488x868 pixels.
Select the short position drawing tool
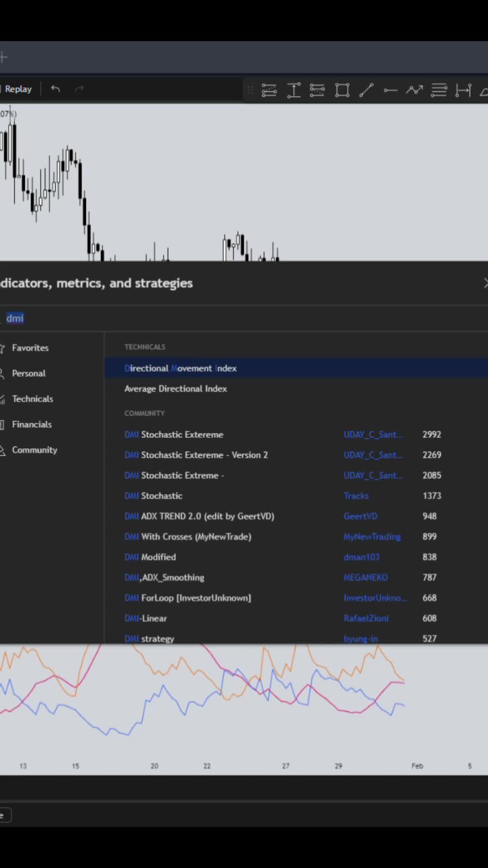pos(317,90)
